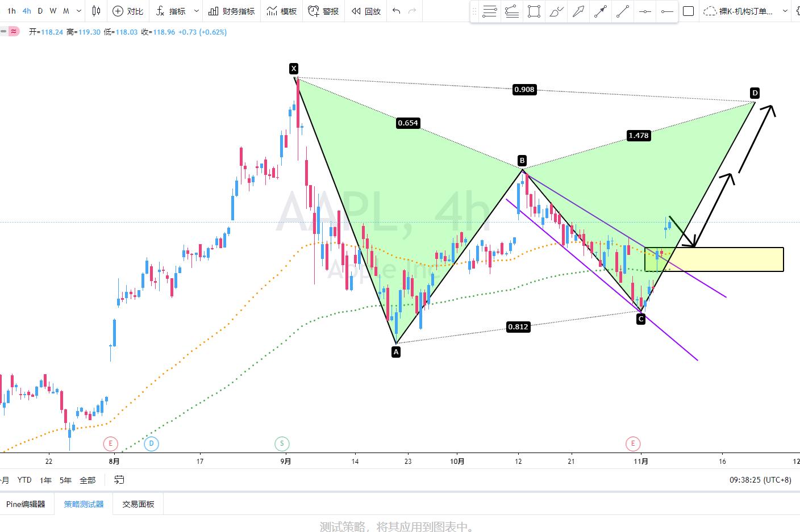Viewport: 800px width, 532px height.
Task: Select the 4h interval
Action: pyautogui.click(x=26, y=11)
